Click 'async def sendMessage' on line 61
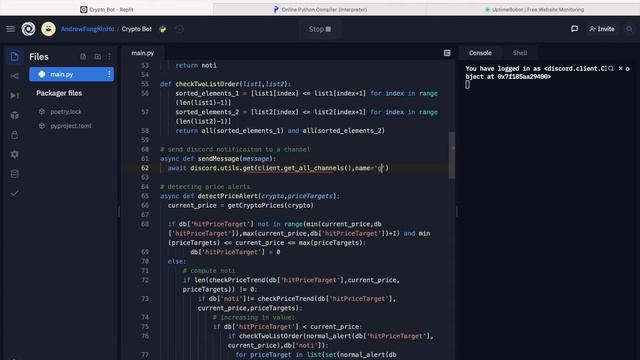Viewport: 640px width, 360px height. pyautogui.click(x=200, y=158)
